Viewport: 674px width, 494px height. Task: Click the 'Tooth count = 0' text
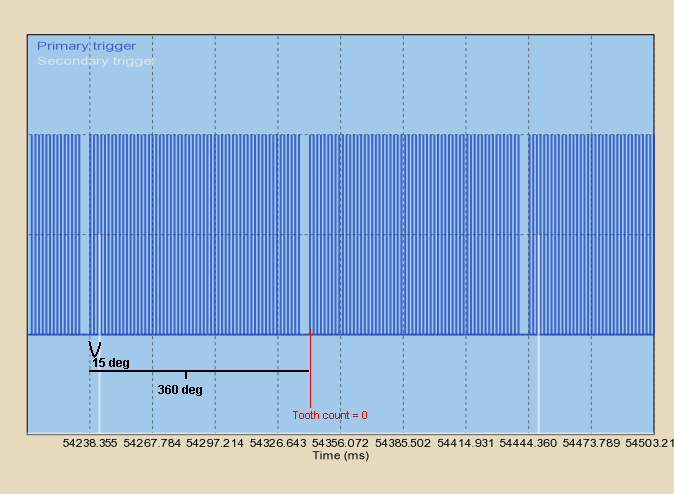[330, 415]
